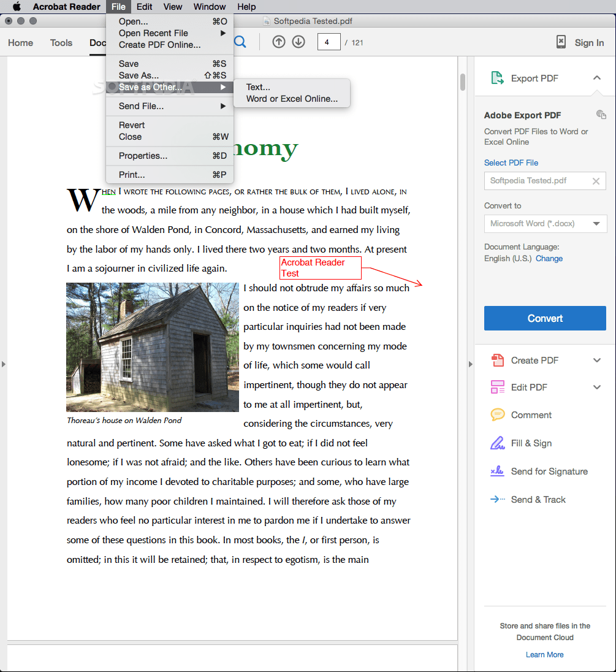Choose Close in File menu
The image size is (616, 672).
[x=170, y=137]
